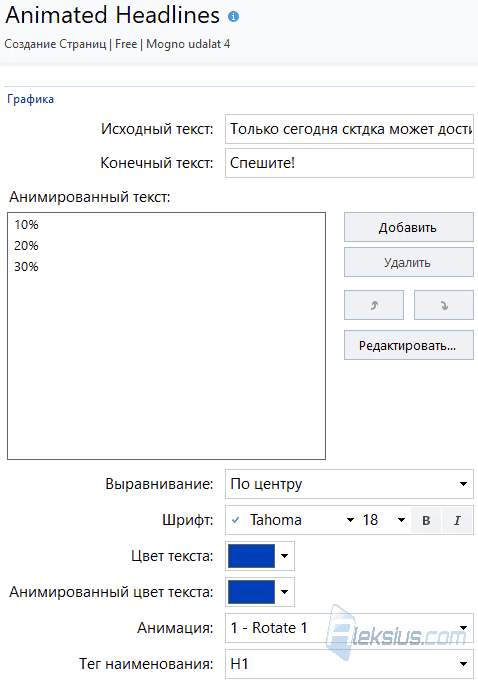This screenshot has height=683, width=478.
Task: Click the Цвет текста blue swatch
Action: pos(251,556)
